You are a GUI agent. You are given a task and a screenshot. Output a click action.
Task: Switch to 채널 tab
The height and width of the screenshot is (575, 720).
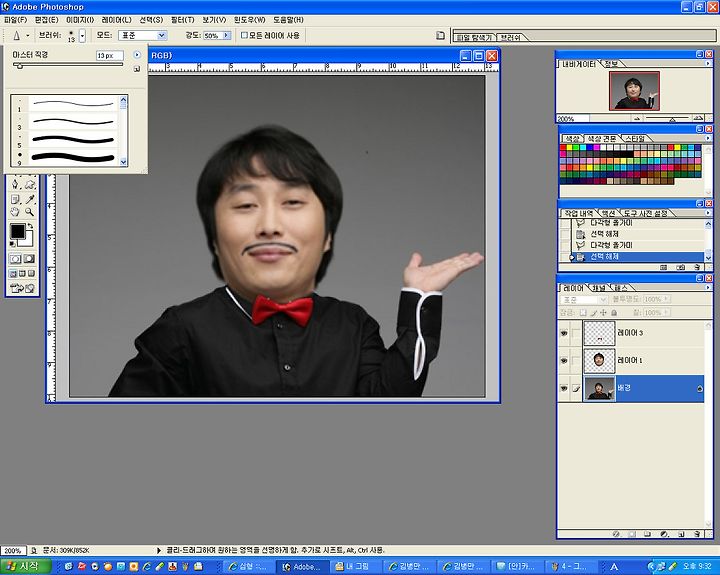coord(599,288)
